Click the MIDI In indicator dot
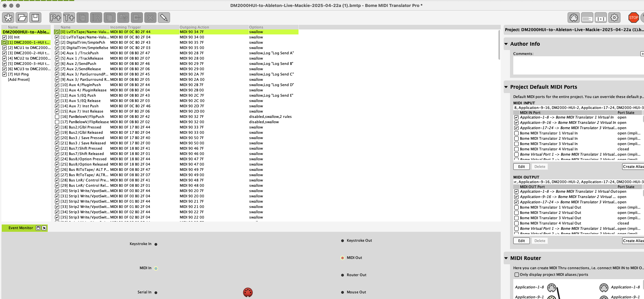Image resolution: width=644 pixels, height=299 pixels. [156, 269]
